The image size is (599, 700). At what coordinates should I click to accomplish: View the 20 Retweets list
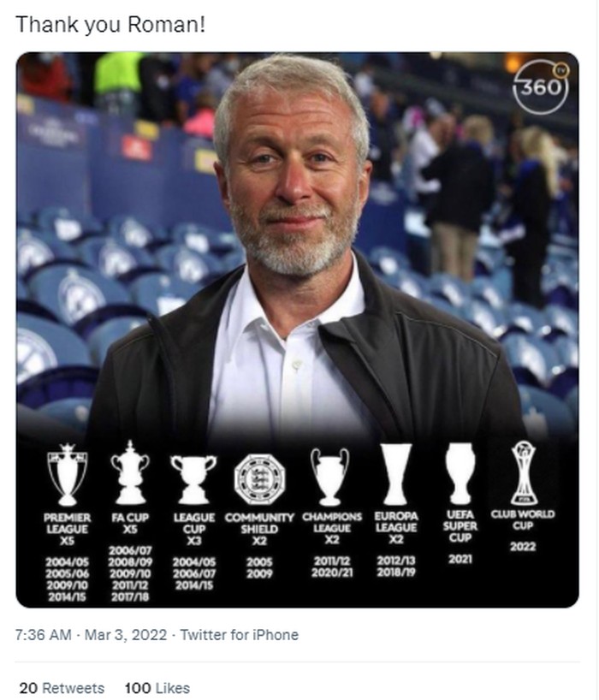click(62, 688)
